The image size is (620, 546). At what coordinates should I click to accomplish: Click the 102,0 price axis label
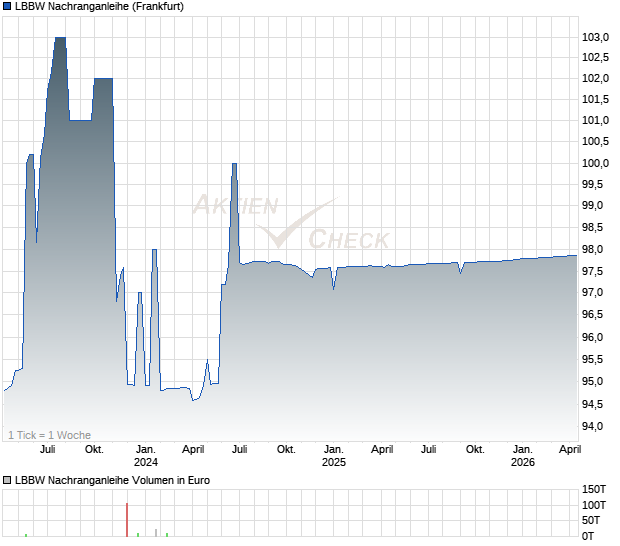595,78
